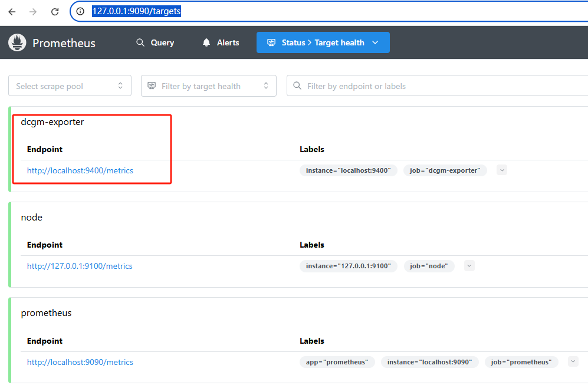Open the Select scrape pool dropdown
Viewport: 588px width, 385px height.
(70, 86)
